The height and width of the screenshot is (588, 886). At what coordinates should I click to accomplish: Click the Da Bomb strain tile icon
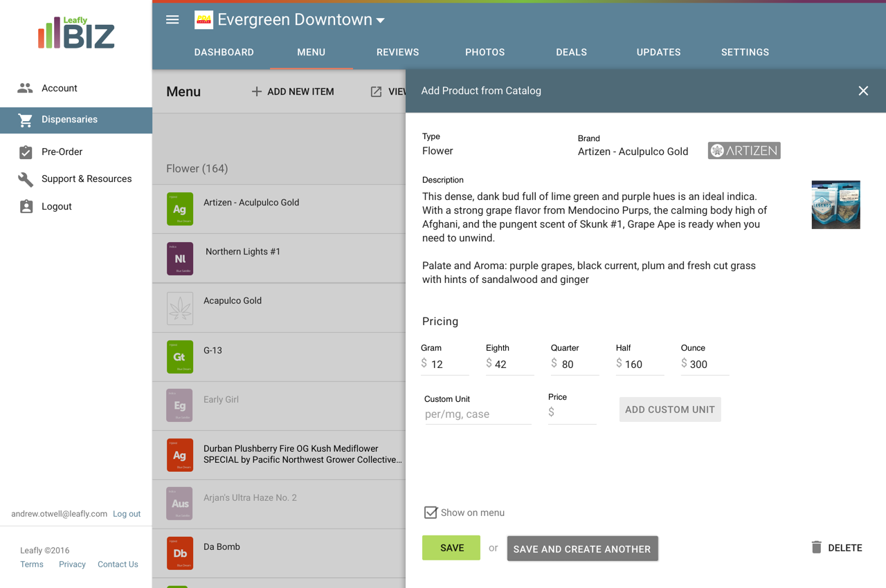(x=180, y=553)
